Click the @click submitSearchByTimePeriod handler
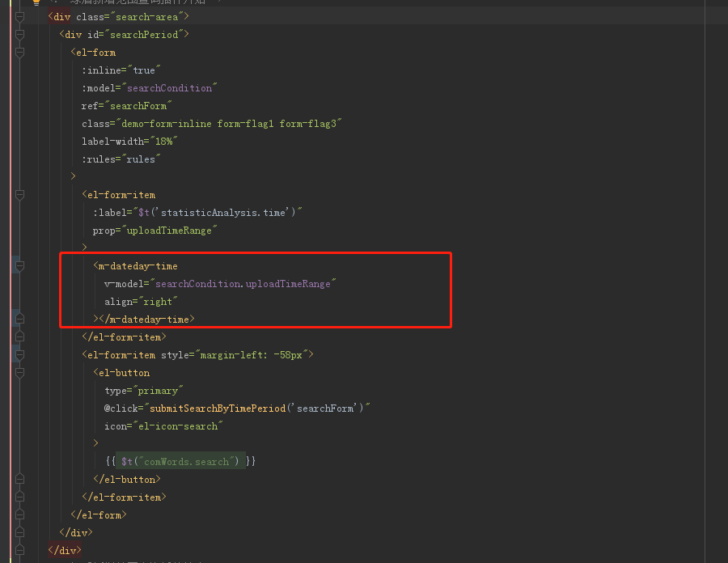The width and height of the screenshot is (728, 563). (x=237, y=408)
